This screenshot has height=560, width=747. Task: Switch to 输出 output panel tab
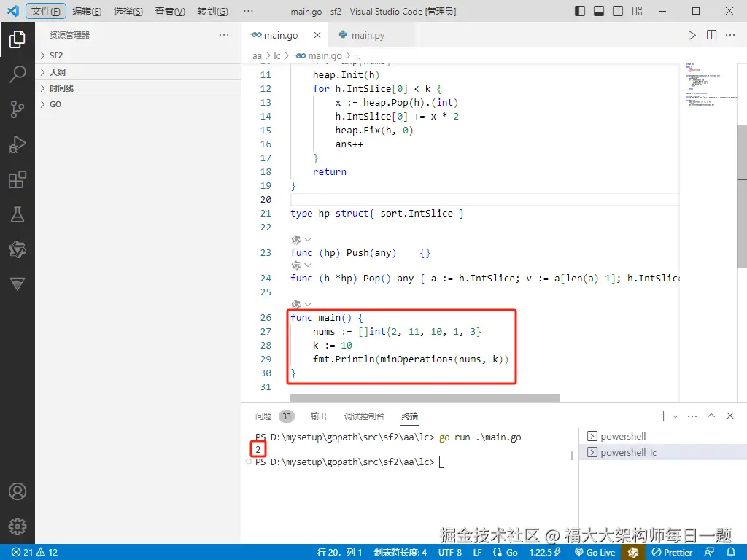[318, 416]
